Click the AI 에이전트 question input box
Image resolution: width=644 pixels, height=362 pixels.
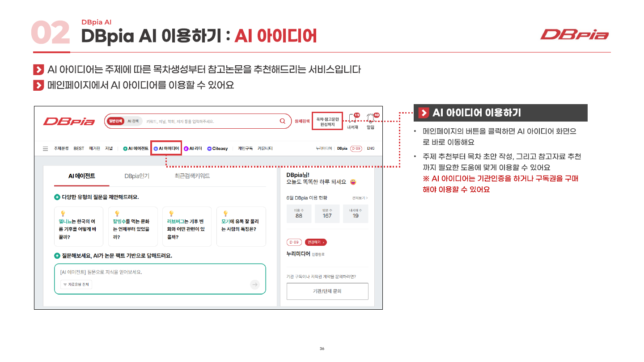[160, 279]
